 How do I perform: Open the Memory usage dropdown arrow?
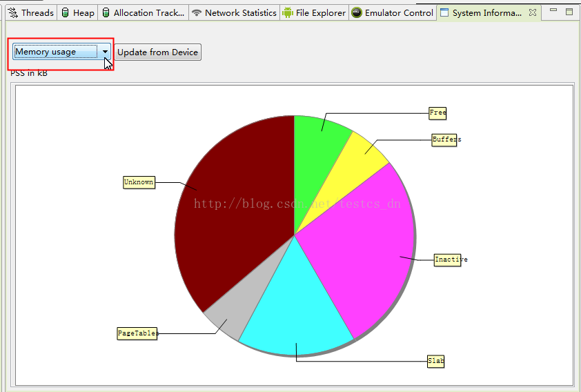106,52
